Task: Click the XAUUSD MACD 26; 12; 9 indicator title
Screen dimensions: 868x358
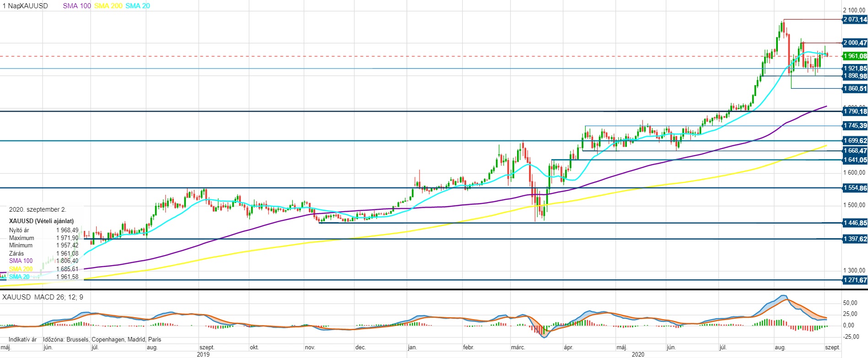Action: point(43,297)
